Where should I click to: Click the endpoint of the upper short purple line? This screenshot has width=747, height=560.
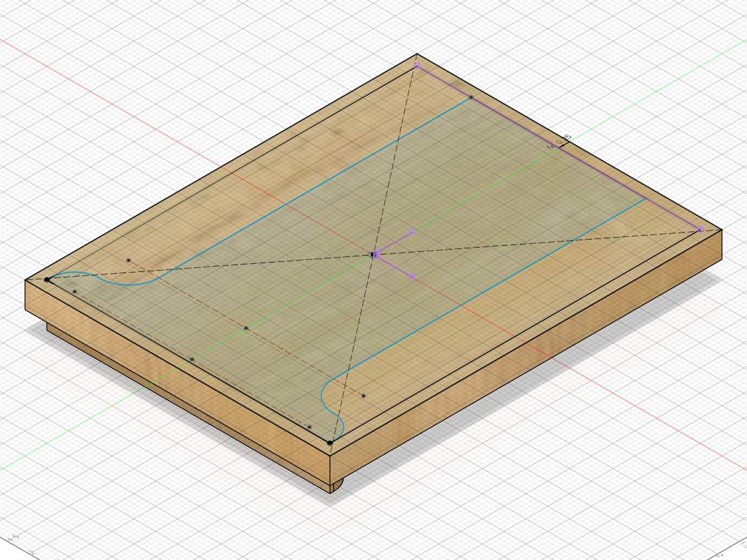(411, 233)
